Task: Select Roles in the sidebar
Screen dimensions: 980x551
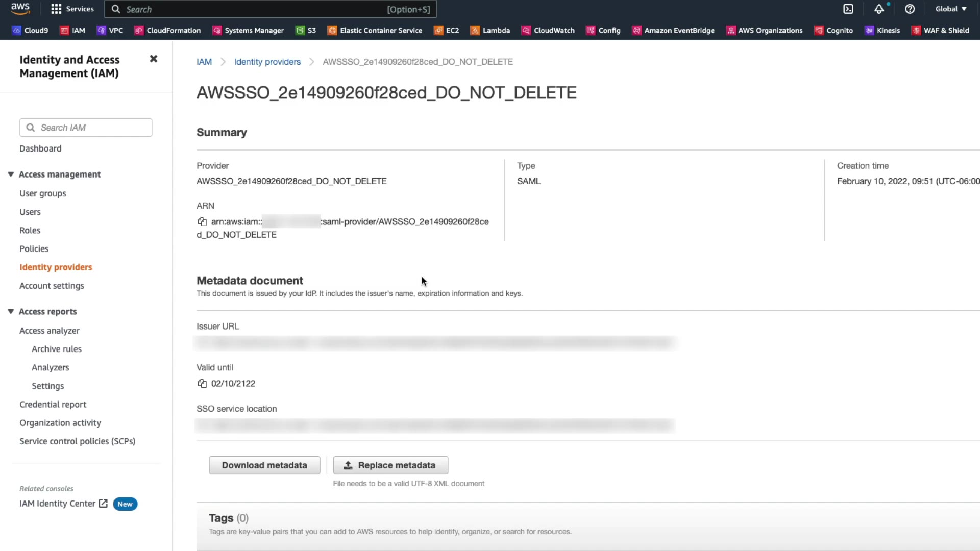Action: point(30,231)
